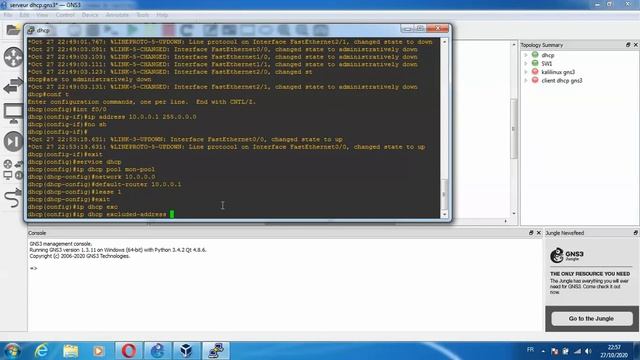The height and width of the screenshot is (360, 640).
Task: Open taskbar clock showing 22:57
Action: [x=614, y=351]
